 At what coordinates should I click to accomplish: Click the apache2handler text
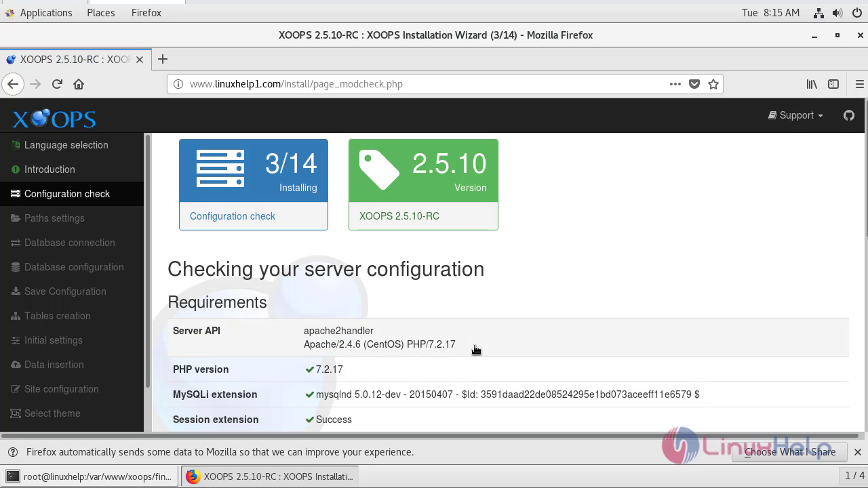click(x=338, y=331)
